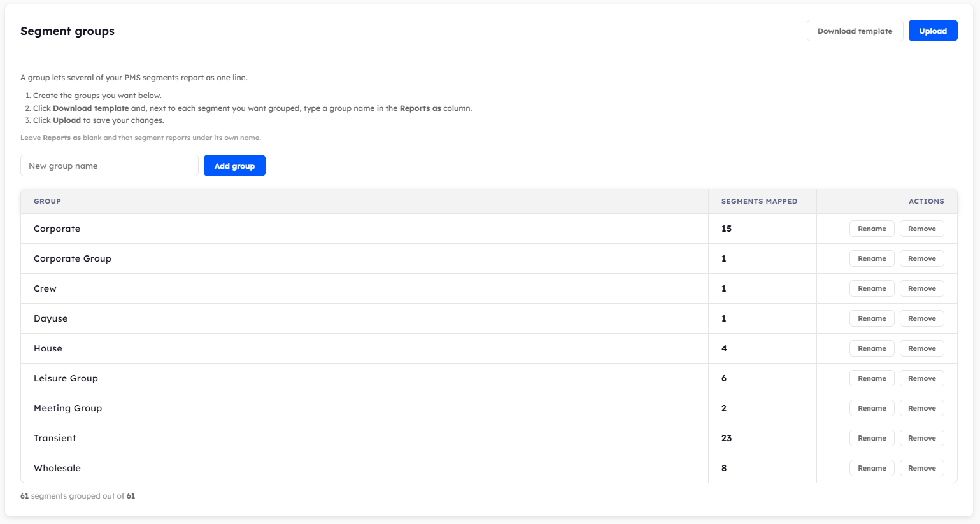Remove the Transient group
This screenshot has height=524, width=980.
click(921, 438)
